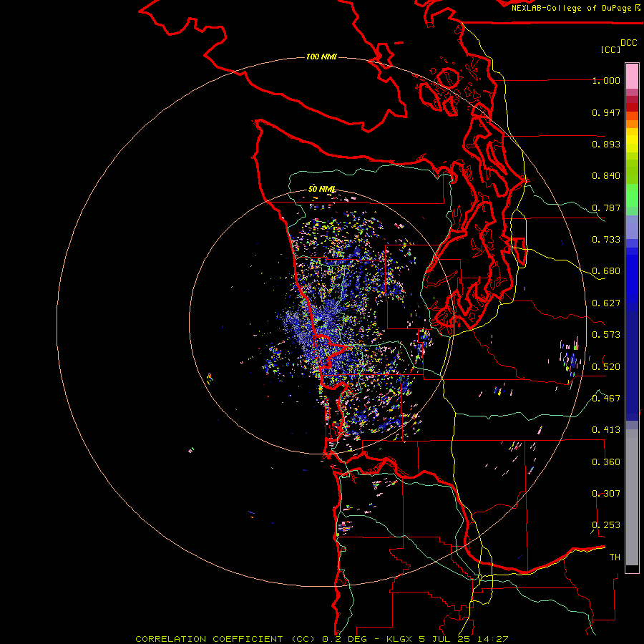Viewport: 644px width, 644px height.
Task: Click the 0.947 value on color scale
Action: (x=606, y=112)
